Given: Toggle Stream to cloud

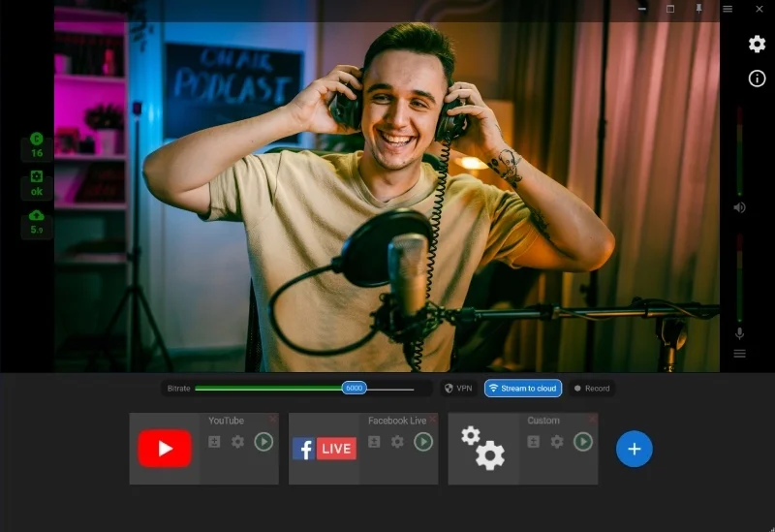Looking at the screenshot, I should [523, 389].
